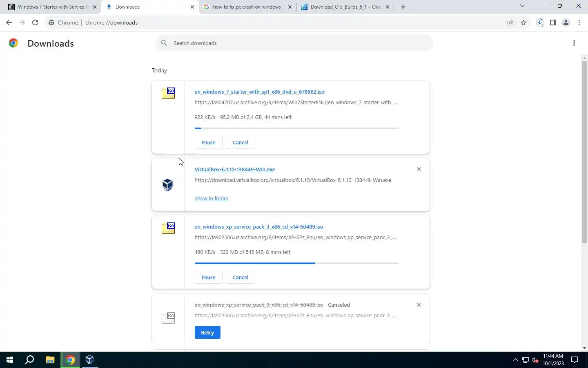
Task: Toggle the side panel icon
Action: (553, 22)
